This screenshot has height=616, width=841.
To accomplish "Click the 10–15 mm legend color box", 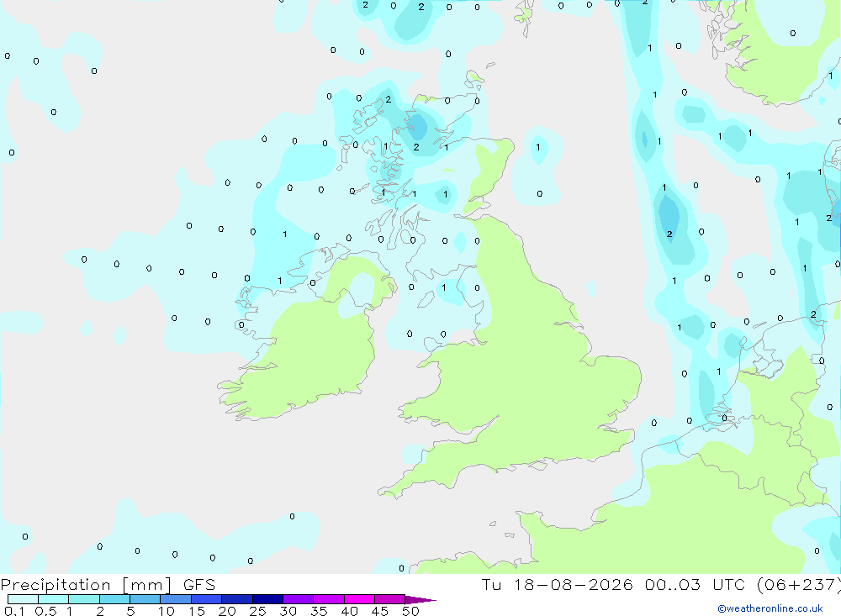I will [176, 599].
